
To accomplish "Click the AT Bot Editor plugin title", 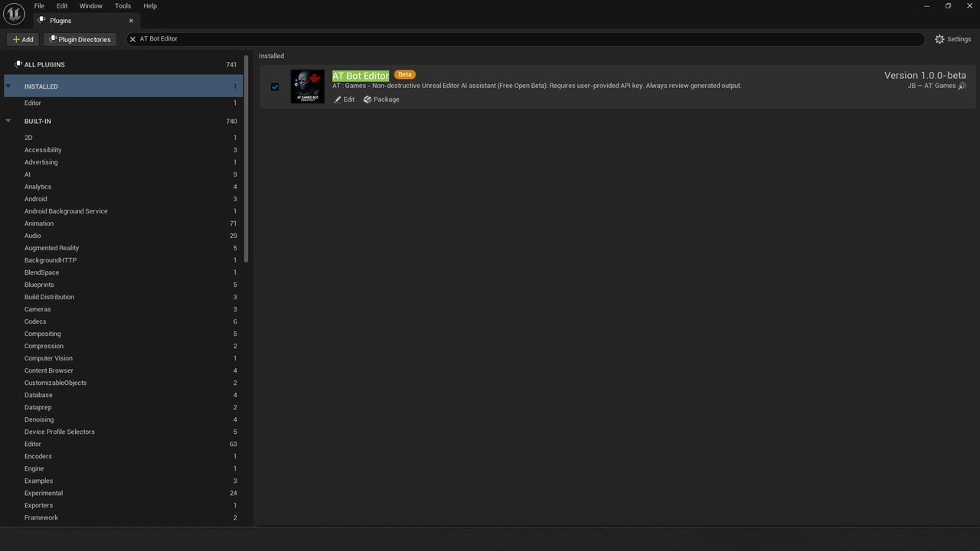I will [x=361, y=76].
